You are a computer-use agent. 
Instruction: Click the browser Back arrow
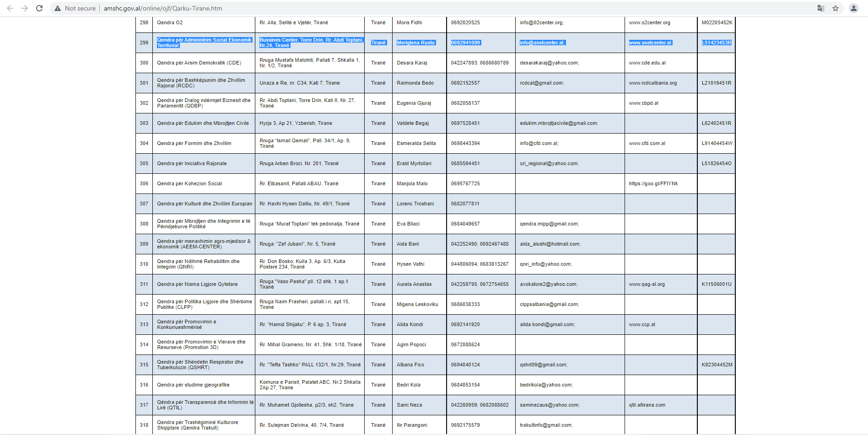pyautogui.click(x=10, y=8)
